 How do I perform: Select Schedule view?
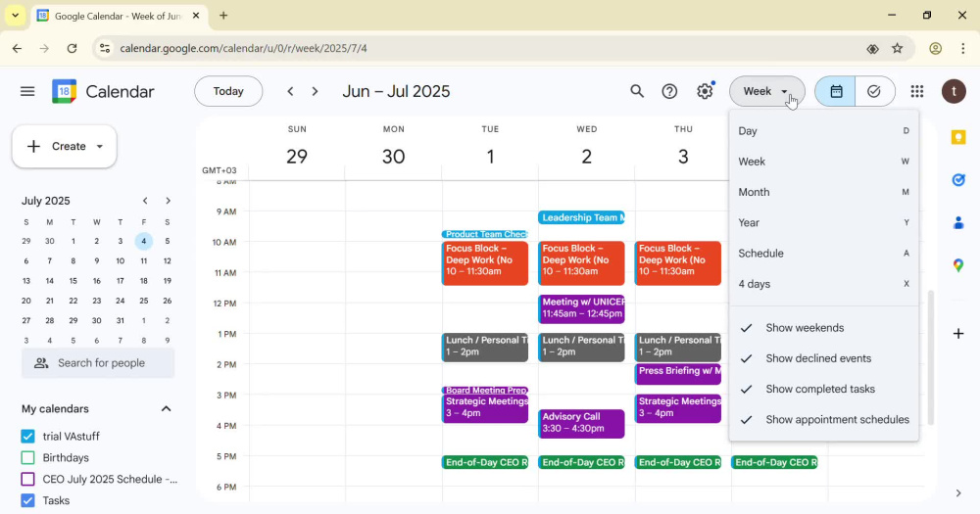click(824, 254)
